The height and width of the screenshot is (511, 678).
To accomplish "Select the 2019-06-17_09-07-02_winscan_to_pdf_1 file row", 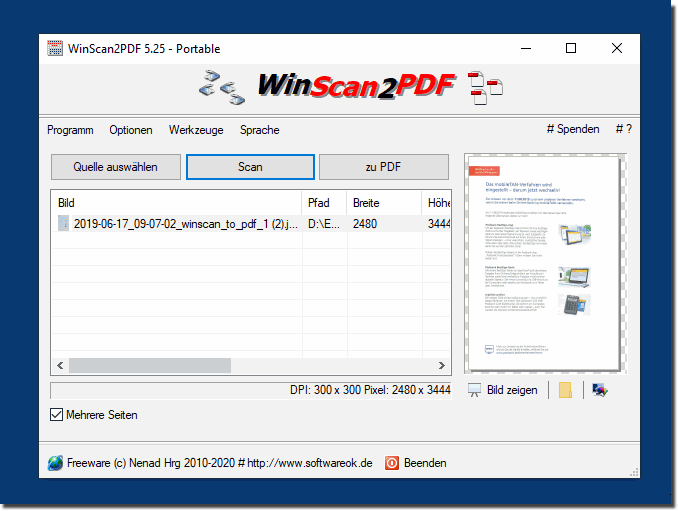I will click(251, 224).
